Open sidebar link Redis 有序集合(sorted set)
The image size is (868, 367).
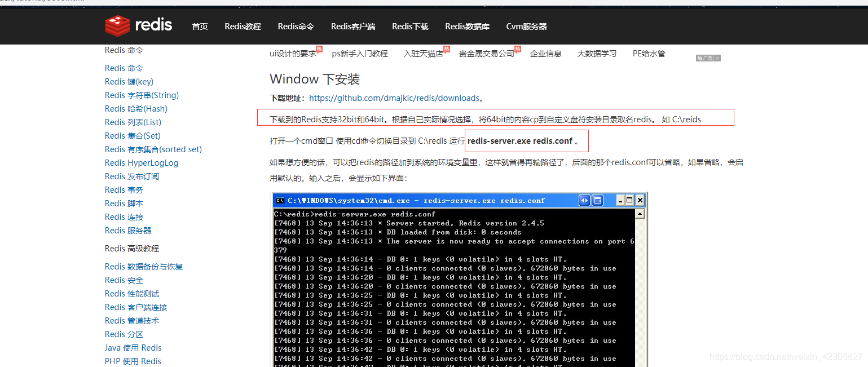153,149
